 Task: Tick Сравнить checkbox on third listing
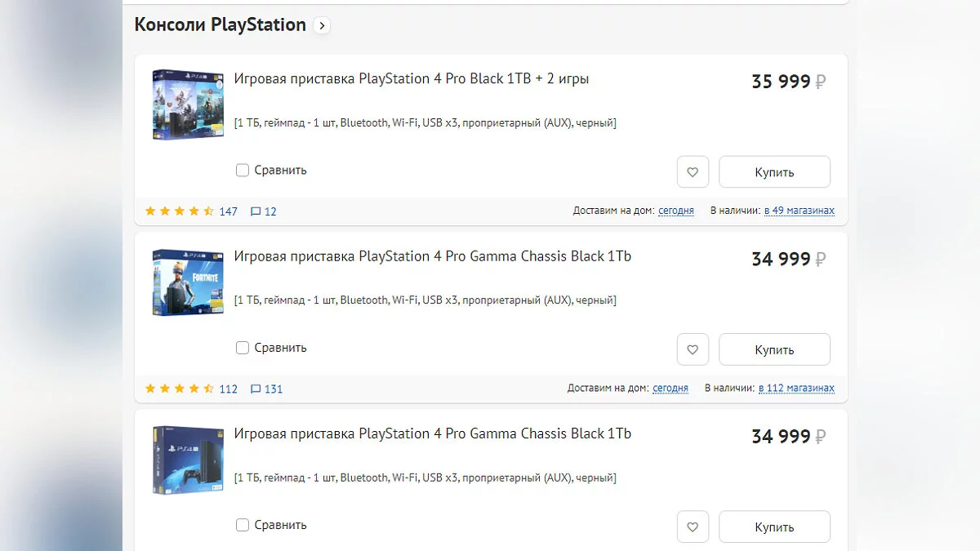243,525
